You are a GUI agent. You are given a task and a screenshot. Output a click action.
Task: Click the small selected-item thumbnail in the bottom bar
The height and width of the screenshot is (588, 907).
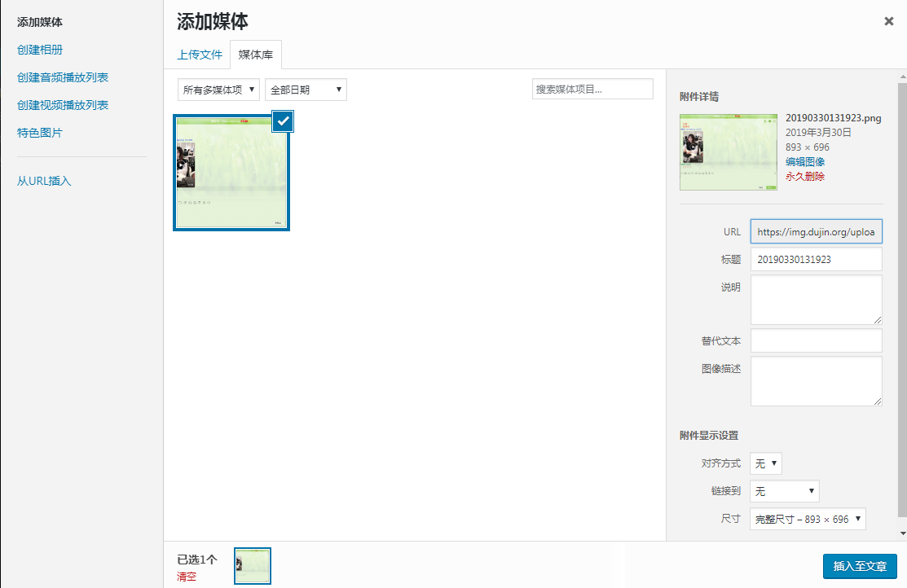point(253,566)
